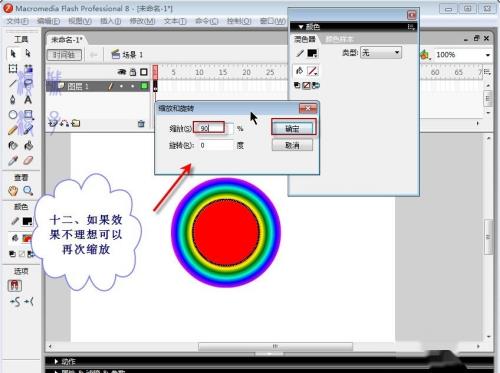Pick the Hand tool
This screenshot has width=500, height=373.
(13, 191)
